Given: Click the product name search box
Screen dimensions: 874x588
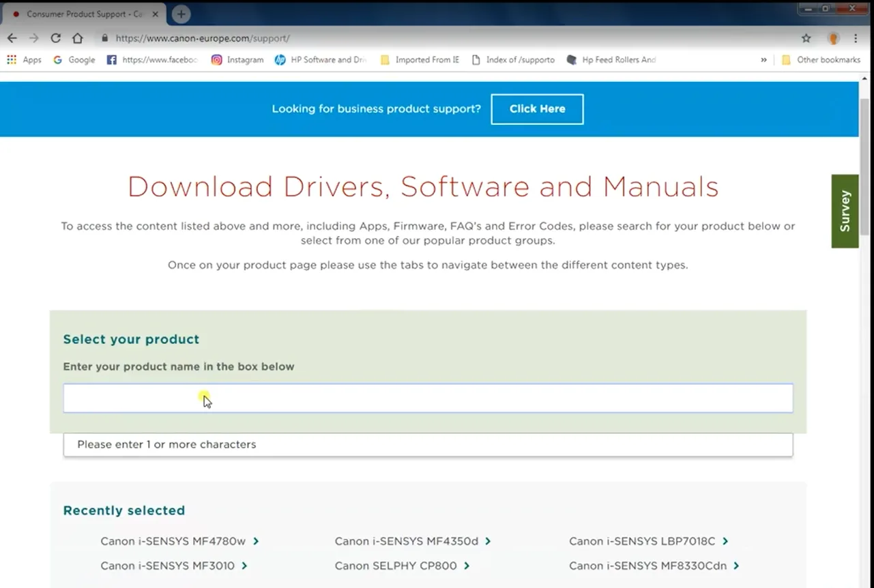Looking at the screenshot, I should 428,398.
